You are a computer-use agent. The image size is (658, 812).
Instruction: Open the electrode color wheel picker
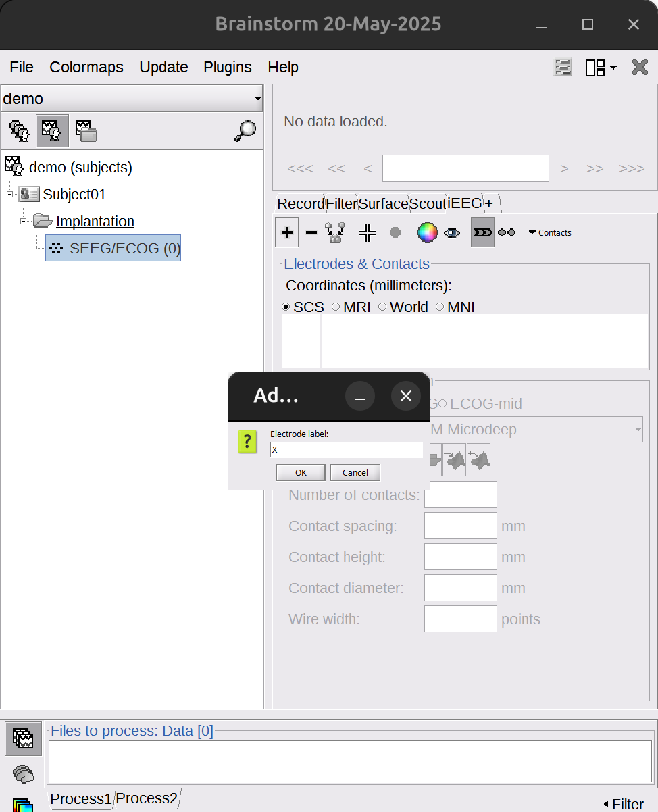[427, 232]
